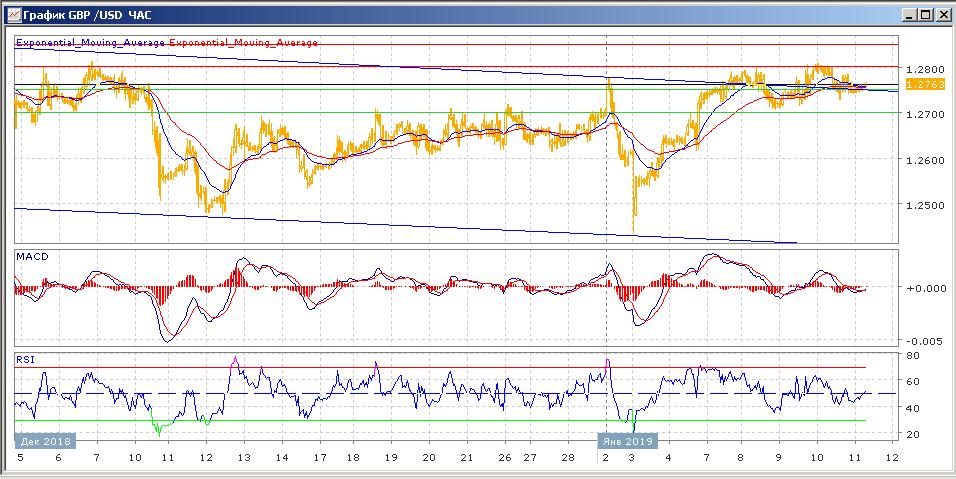Click date 12 at the axis end
Screen dimensions: 956x479
click(891, 457)
